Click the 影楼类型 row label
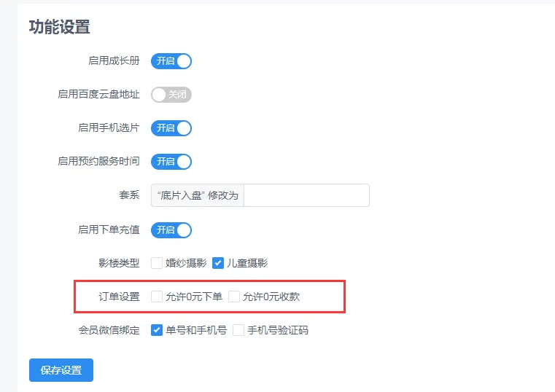This screenshot has width=555, height=392. (119, 263)
